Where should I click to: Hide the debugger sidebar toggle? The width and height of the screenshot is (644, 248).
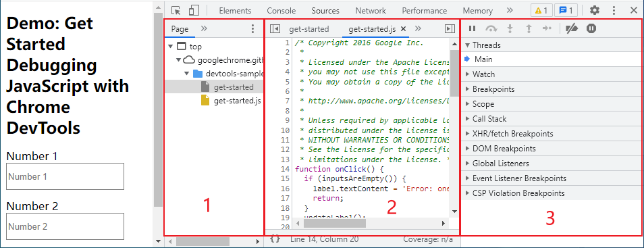450,28
